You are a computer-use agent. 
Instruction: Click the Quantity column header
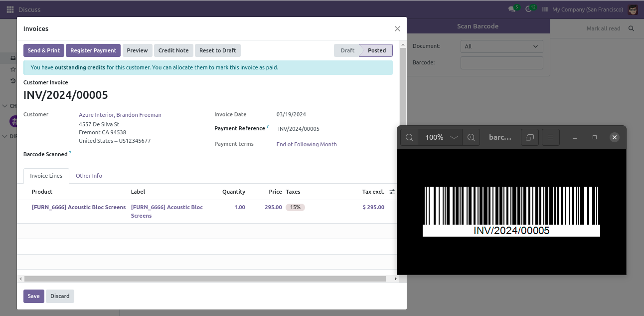pos(234,192)
